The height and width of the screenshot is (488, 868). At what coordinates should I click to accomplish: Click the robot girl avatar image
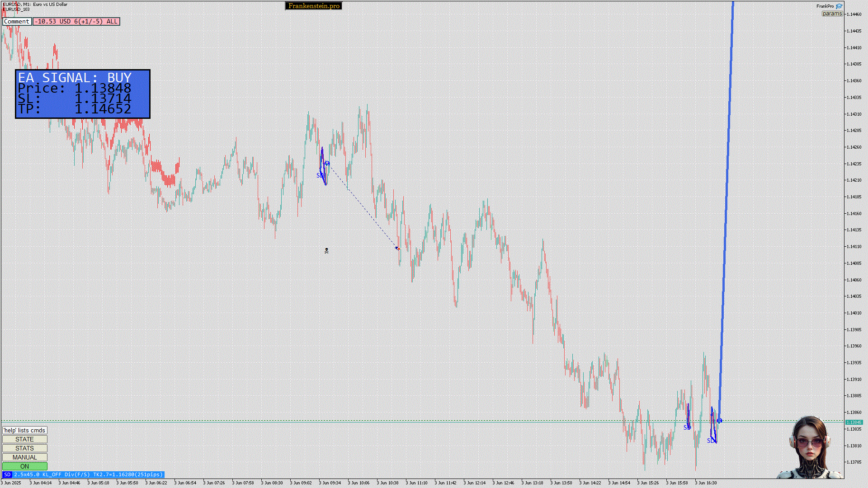click(x=809, y=447)
